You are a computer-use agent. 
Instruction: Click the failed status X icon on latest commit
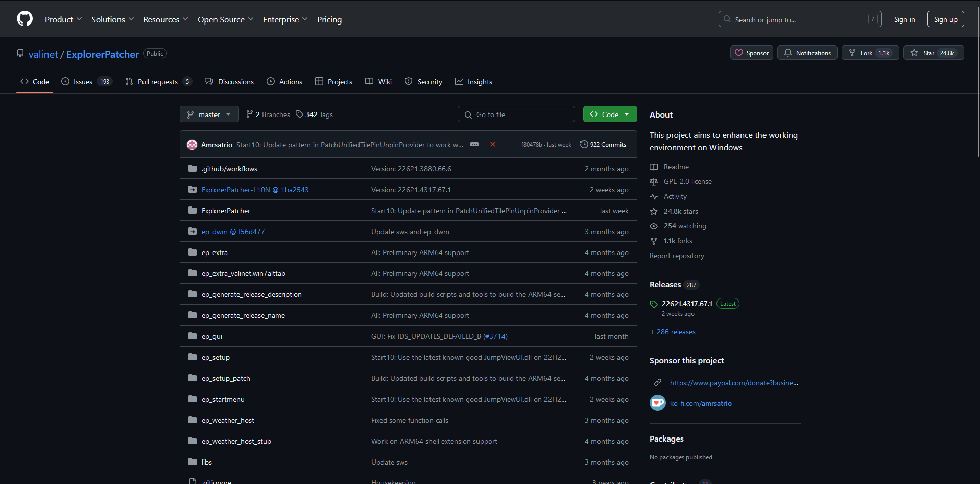[x=493, y=144]
